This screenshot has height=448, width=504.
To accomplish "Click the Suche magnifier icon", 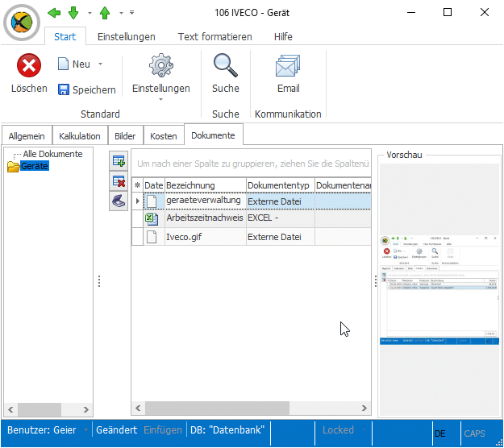I will [x=225, y=65].
